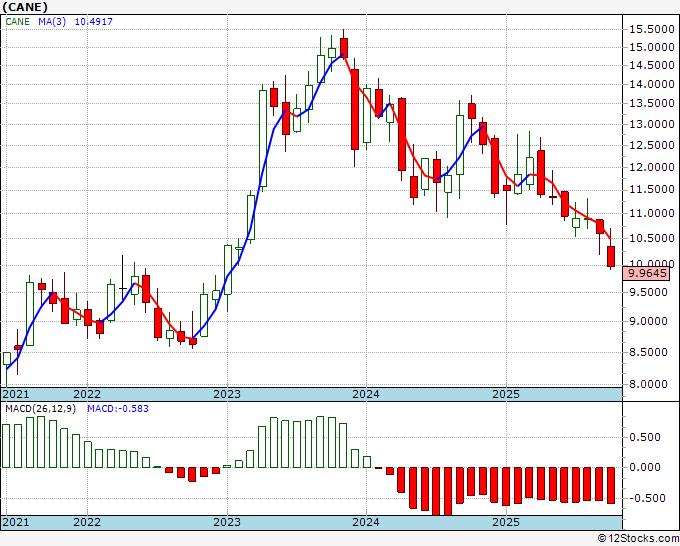Viewport: 680px width, 546px height.
Task: Click 2024 on the MACD panel timeline
Action: [x=366, y=522]
